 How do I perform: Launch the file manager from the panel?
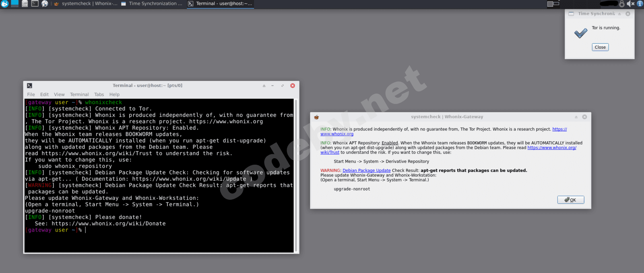pyautogui.click(x=25, y=4)
